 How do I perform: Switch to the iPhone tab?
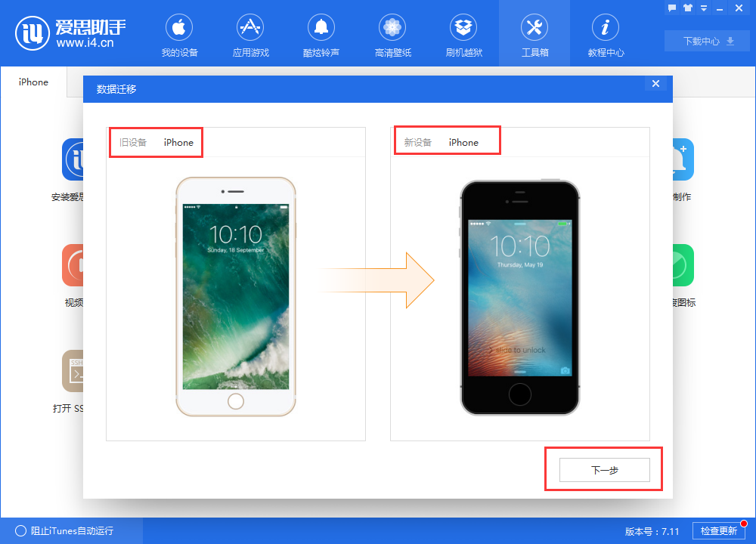[33, 82]
